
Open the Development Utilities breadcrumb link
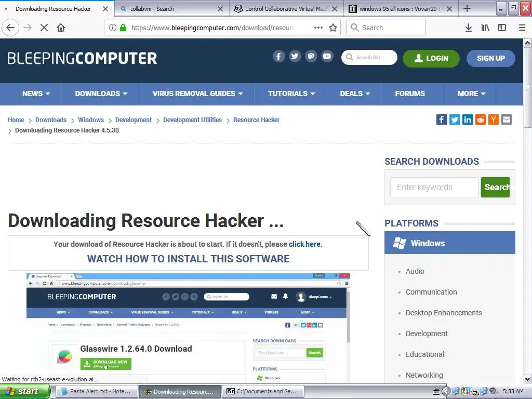(x=192, y=120)
